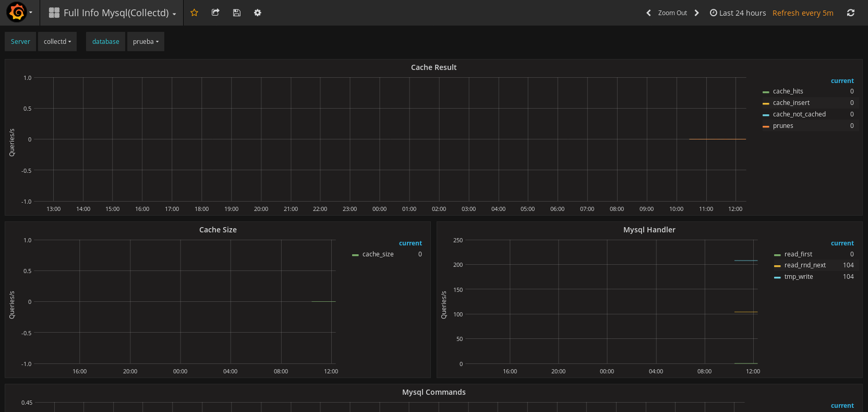
Task: Sort Cache Result legend by current column
Action: point(842,81)
